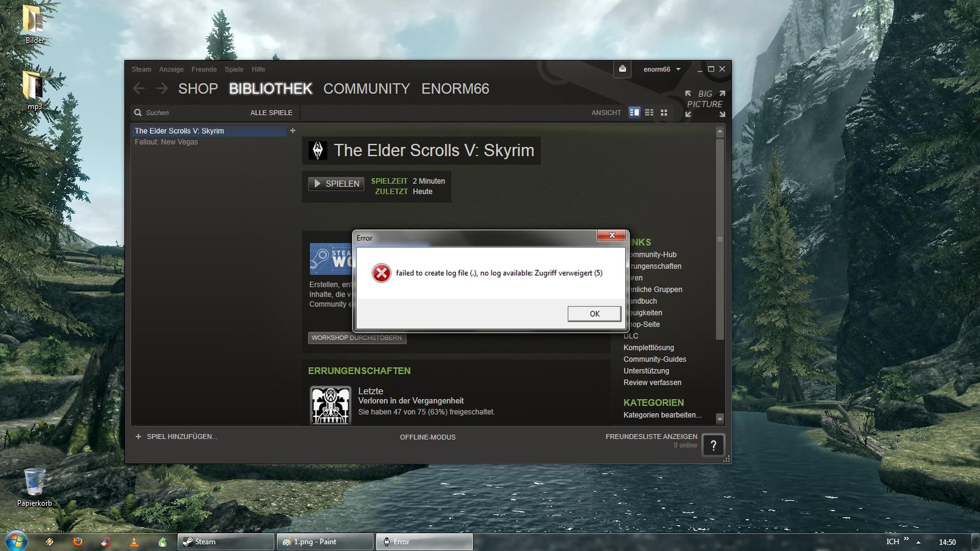Click the help question mark button
Screen dimensions: 980x551
coord(713,446)
